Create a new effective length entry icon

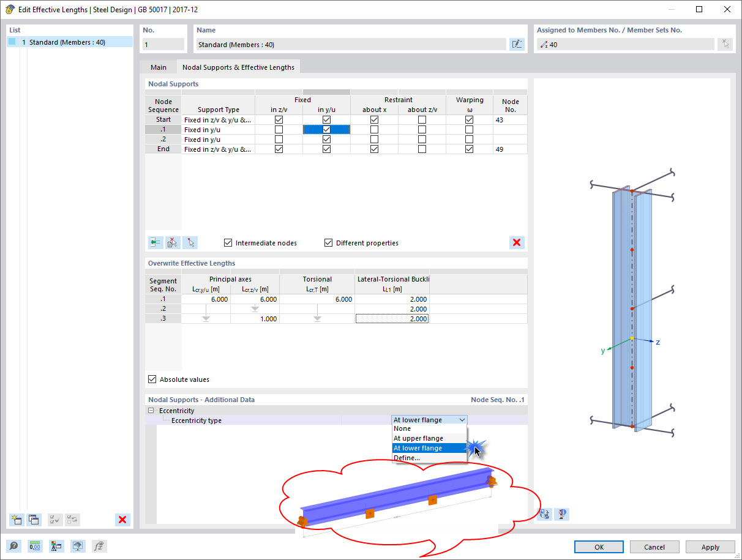point(16,520)
